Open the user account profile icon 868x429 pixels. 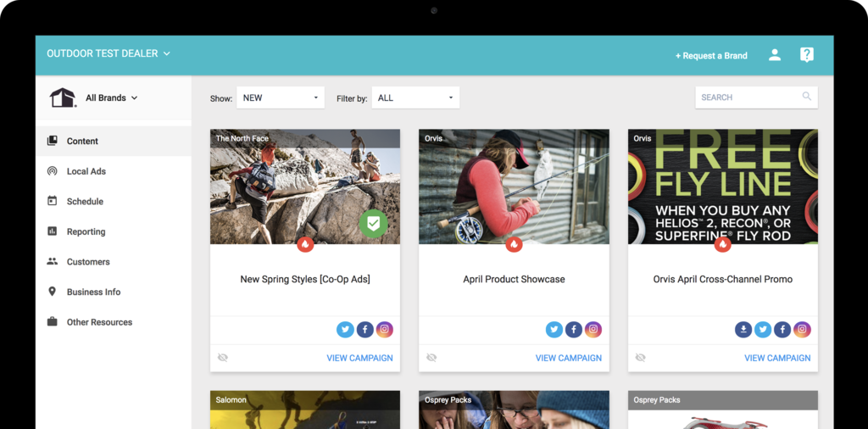pos(775,55)
